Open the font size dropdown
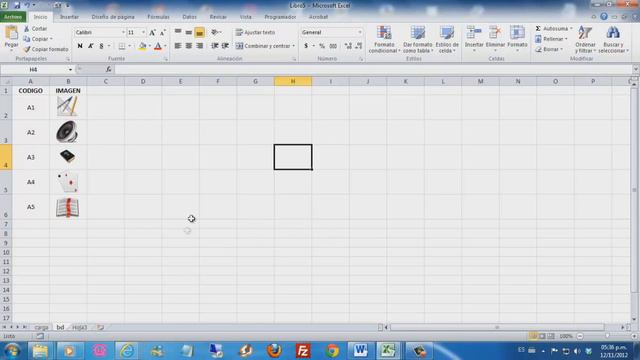The height and width of the screenshot is (360, 640). click(x=143, y=32)
